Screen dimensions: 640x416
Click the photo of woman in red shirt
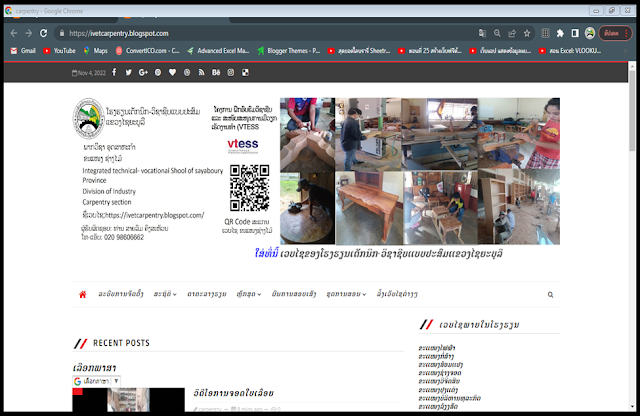tap(519, 133)
